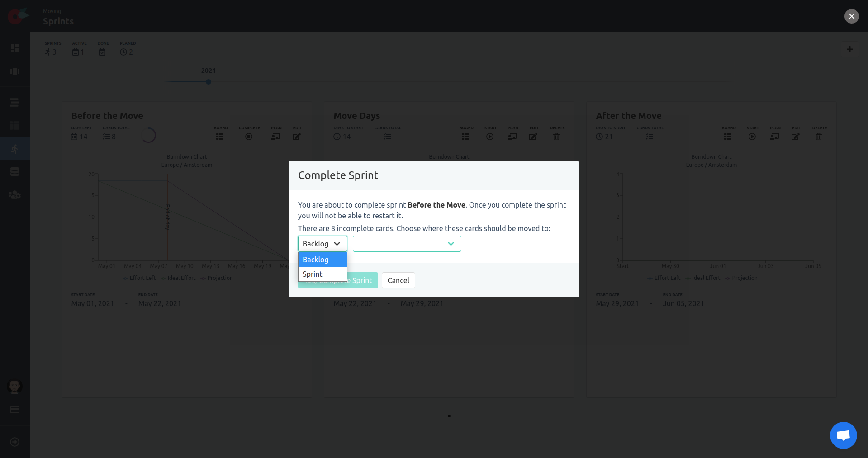Image resolution: width=868 pixels, height=458 pixels.
Task: Click Complete icon on Before the Move
Action: (x=249, y=137)
